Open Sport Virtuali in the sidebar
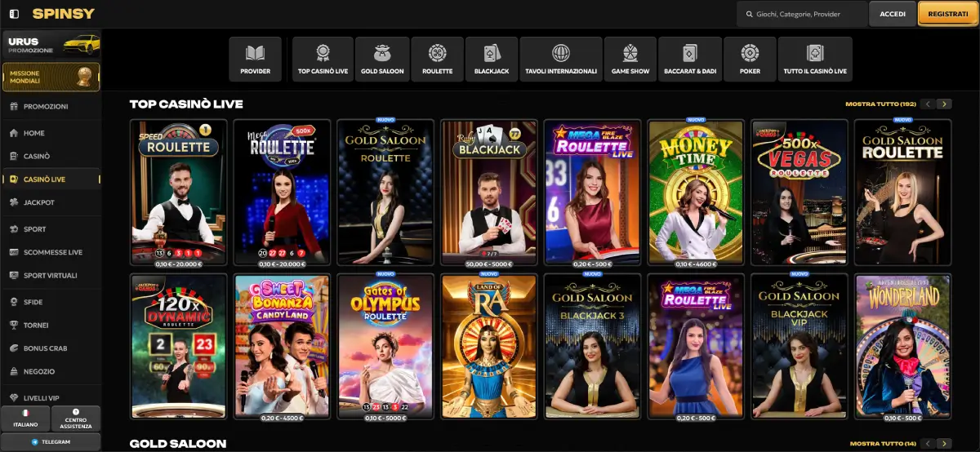Viewport: 980px width, 452px height. (x=51, y=276)
